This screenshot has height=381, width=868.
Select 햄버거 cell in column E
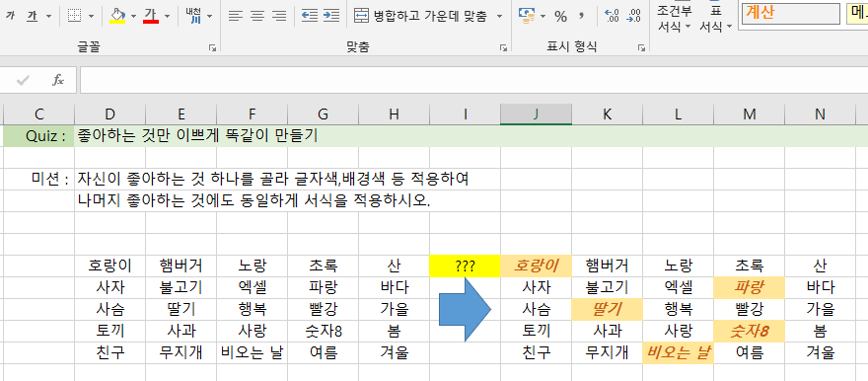click(181, 266)
